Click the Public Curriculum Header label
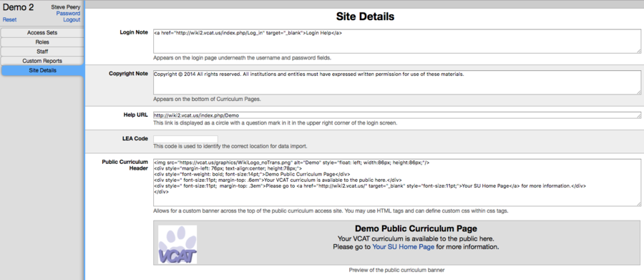The height and width of the screenshot is (280, 644). coord(125,165)
